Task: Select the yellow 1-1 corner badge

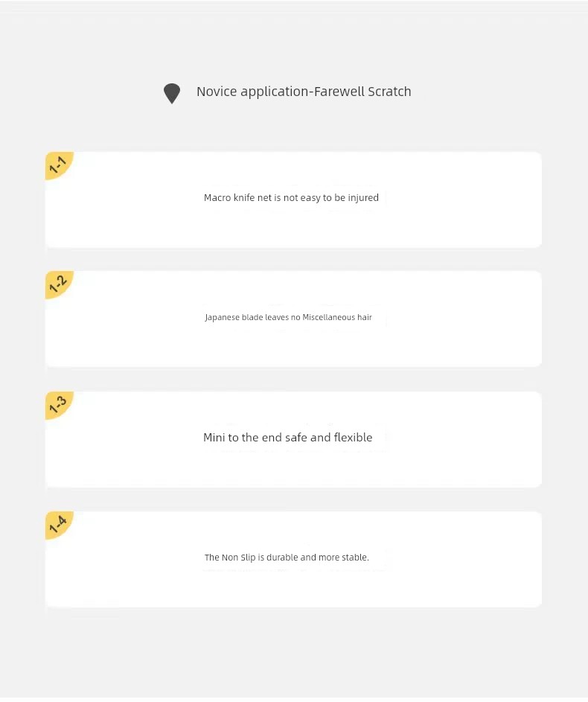Action: pos(58,165)
